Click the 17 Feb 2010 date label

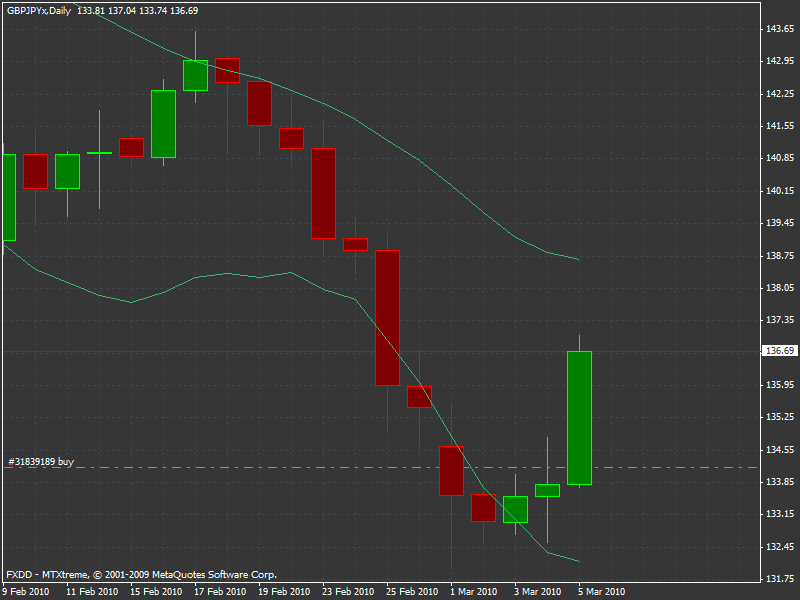coord(220,591)
